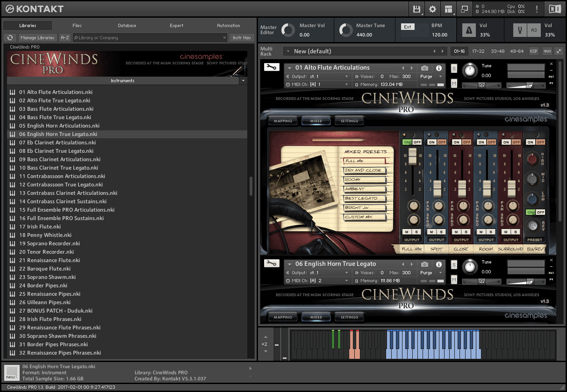Turn the Spot channel OFF switch
Viewport: 567px width, 392px height.
click(x=442, y=142)
